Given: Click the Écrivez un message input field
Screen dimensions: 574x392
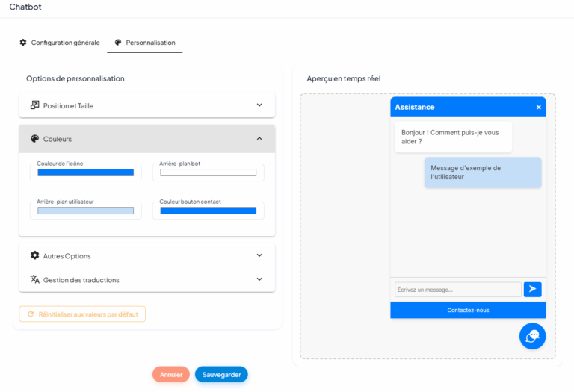Looking at the screenshot, I should coord(457,290).
